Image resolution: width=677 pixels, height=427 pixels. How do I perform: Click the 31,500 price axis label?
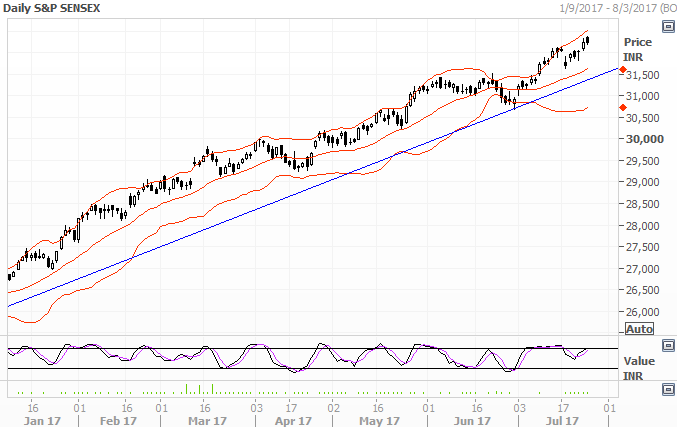click(643, 75)
